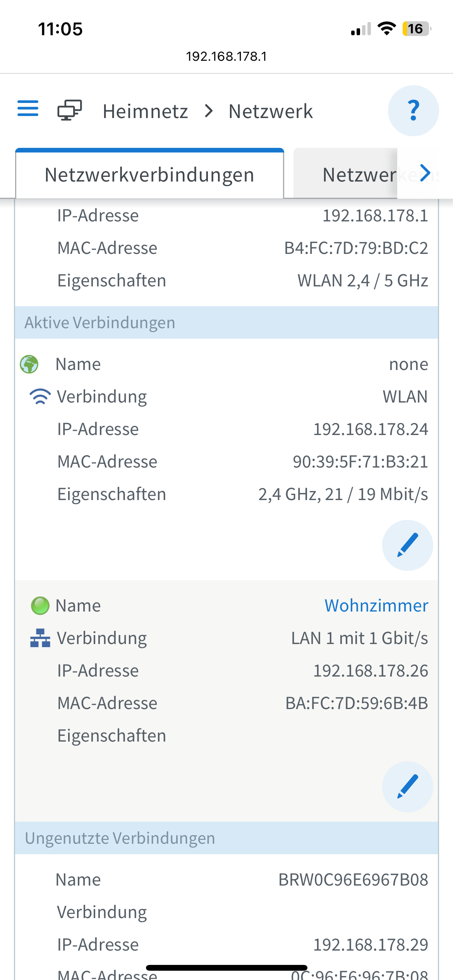Tap the 192.168.178.1 browser address bar
Viewport: 453px width, 980px height.
click(x=226, y=57)
